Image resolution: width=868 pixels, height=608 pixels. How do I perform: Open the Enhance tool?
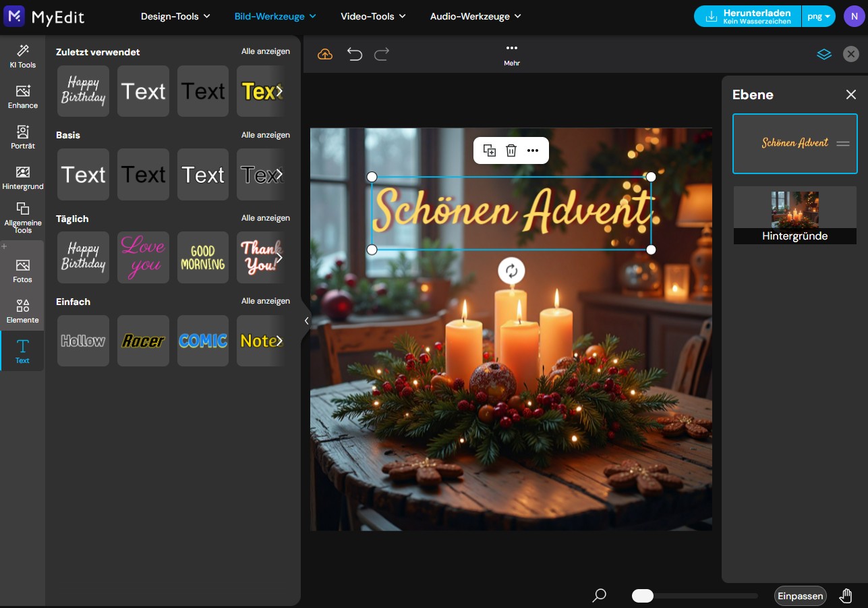point(22,97)
